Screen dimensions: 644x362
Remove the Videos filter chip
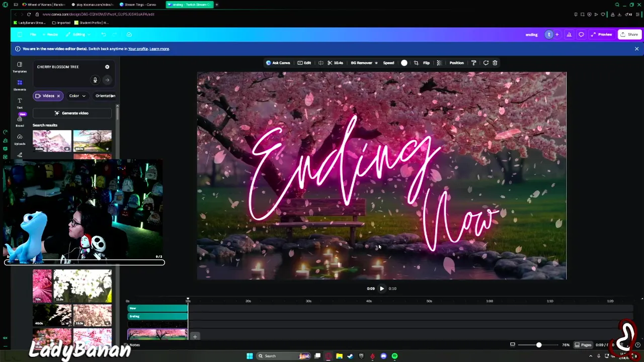click(58, 96)
